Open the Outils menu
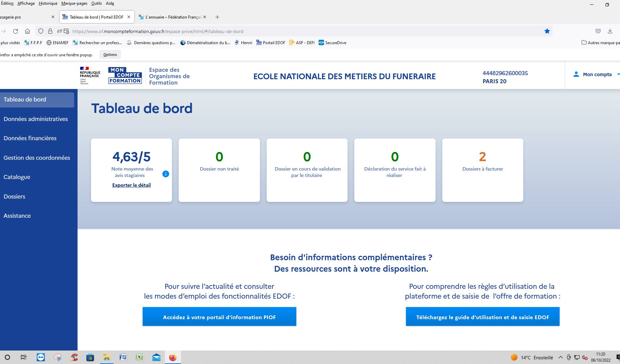 coord(96,3)
